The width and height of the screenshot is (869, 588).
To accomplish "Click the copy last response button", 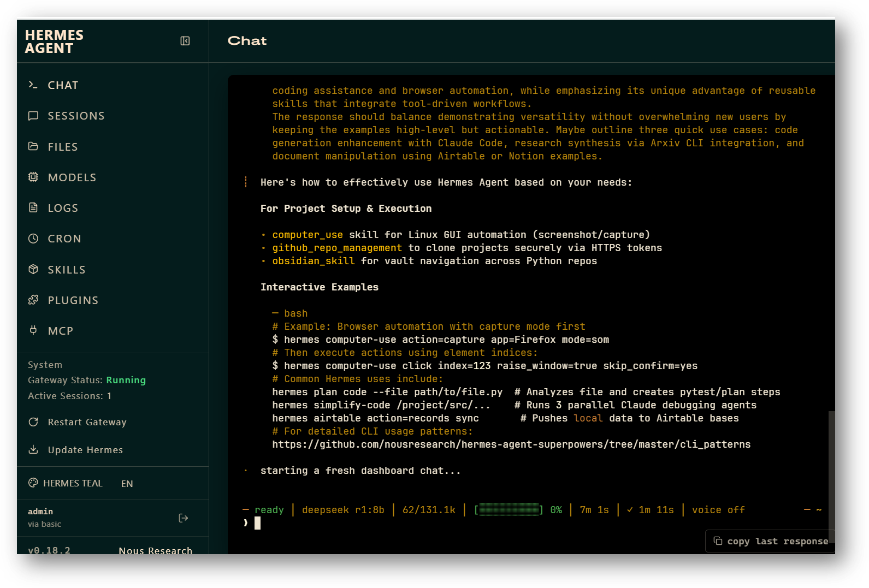I will (x=770, y=541).
